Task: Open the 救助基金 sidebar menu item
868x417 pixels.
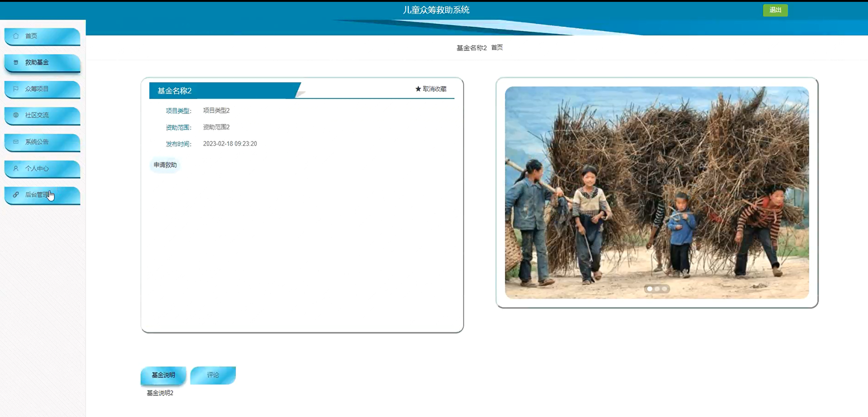Action: point(42,63)
